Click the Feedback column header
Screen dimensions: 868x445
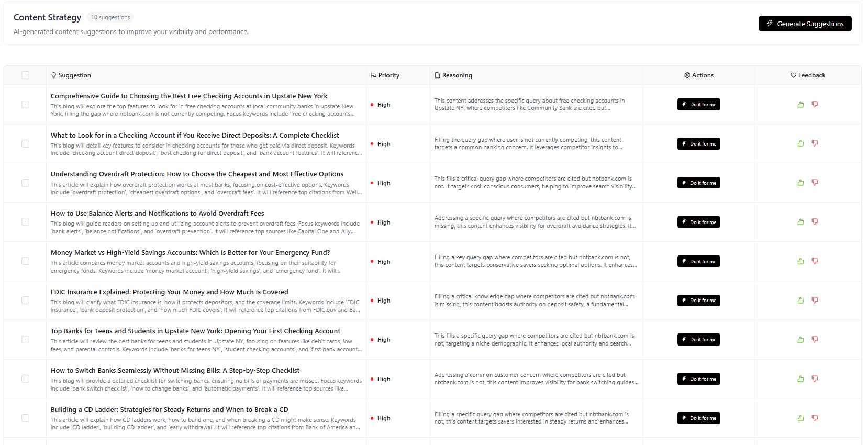pos(808,75)
